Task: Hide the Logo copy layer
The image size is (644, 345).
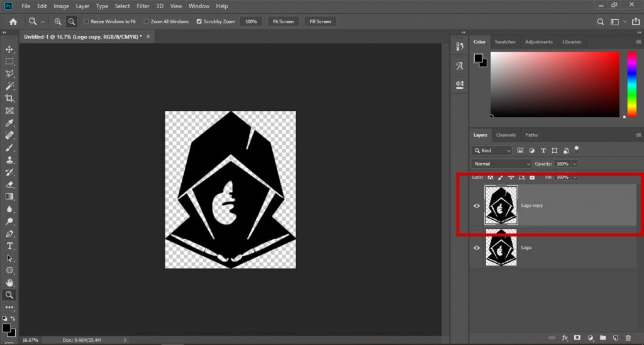Action: [477, 206]
